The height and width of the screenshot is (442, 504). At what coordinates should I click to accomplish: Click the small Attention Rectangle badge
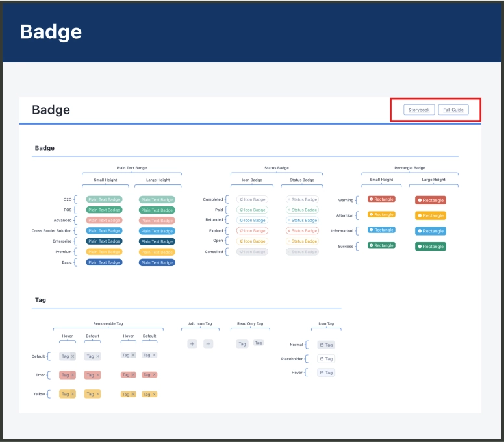tap(381, 215)
